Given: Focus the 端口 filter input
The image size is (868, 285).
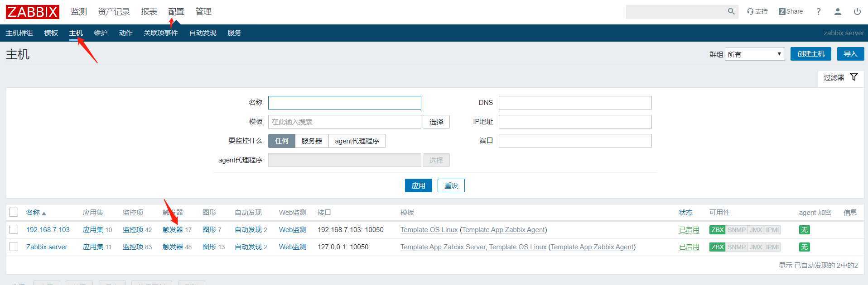Looking at the screenshot, I should (575, 141).
